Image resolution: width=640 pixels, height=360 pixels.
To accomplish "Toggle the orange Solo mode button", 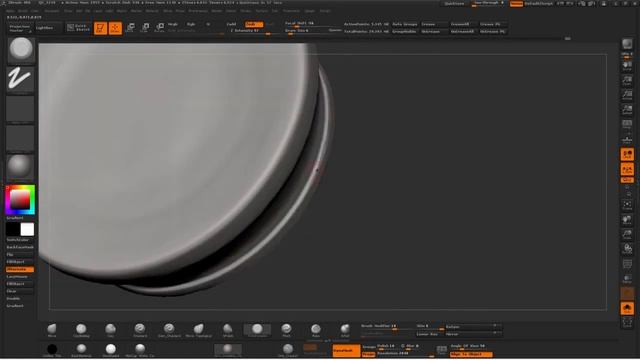I will (627, 309).
